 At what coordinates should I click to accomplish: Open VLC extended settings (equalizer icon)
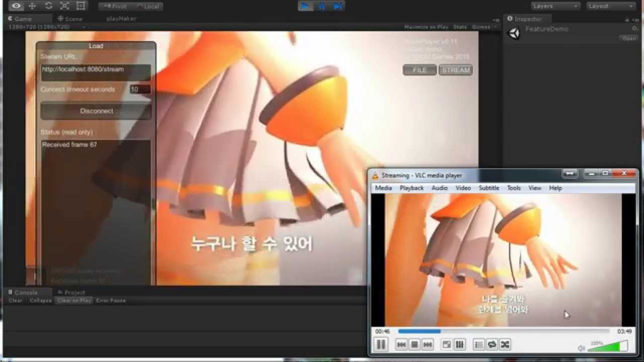click(x=459, y=344)
